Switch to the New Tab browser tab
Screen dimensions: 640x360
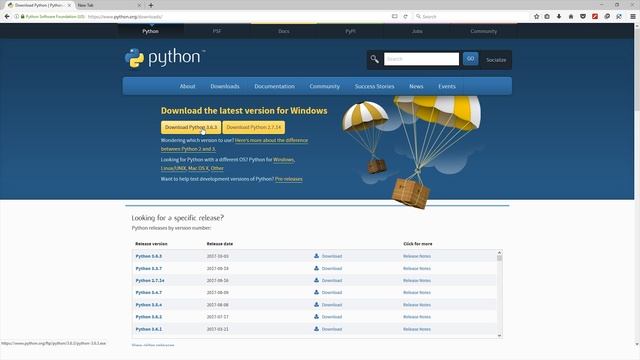pyautogui.click(x=108, y=5)
